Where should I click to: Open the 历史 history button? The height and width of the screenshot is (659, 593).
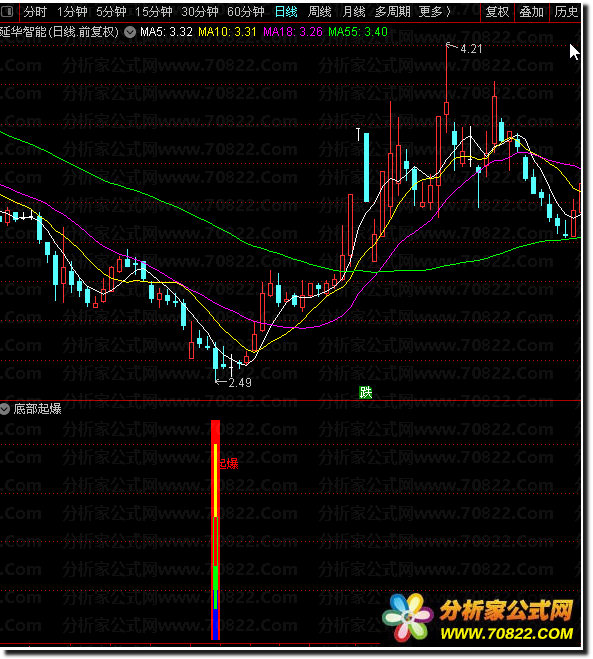click(566, 12)
